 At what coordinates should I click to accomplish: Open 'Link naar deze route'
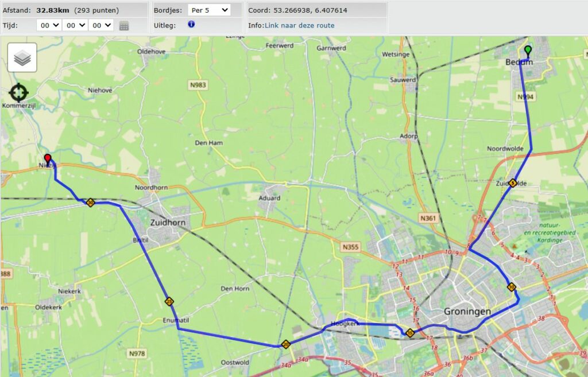(300, 25)
